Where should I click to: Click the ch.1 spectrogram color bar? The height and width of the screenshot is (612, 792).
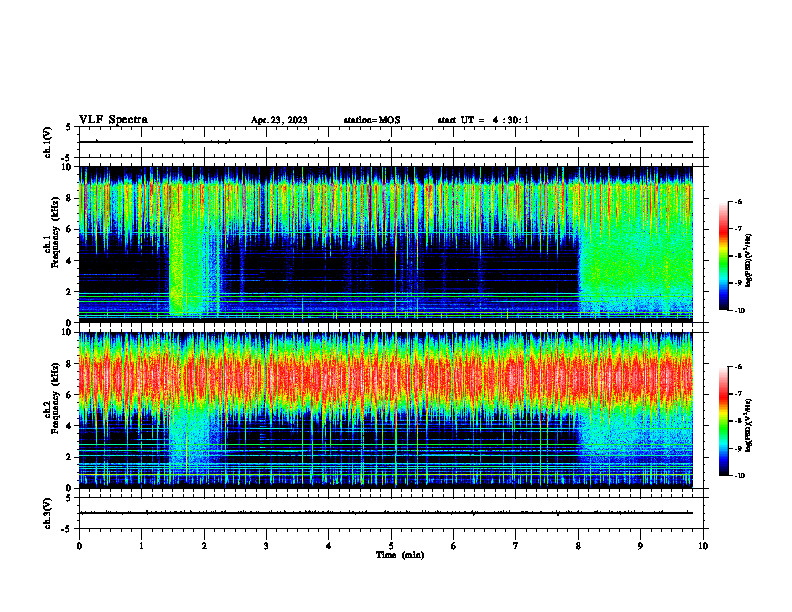click(x=723, y=256)
